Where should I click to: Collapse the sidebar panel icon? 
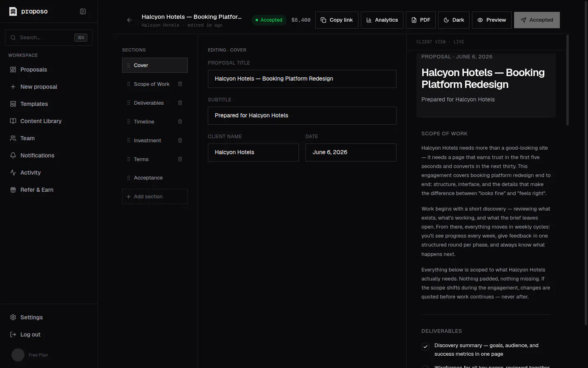(83, 11)
